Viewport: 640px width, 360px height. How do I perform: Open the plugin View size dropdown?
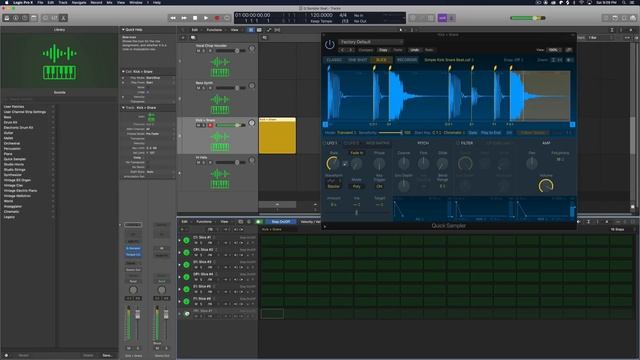pos(554,50)
